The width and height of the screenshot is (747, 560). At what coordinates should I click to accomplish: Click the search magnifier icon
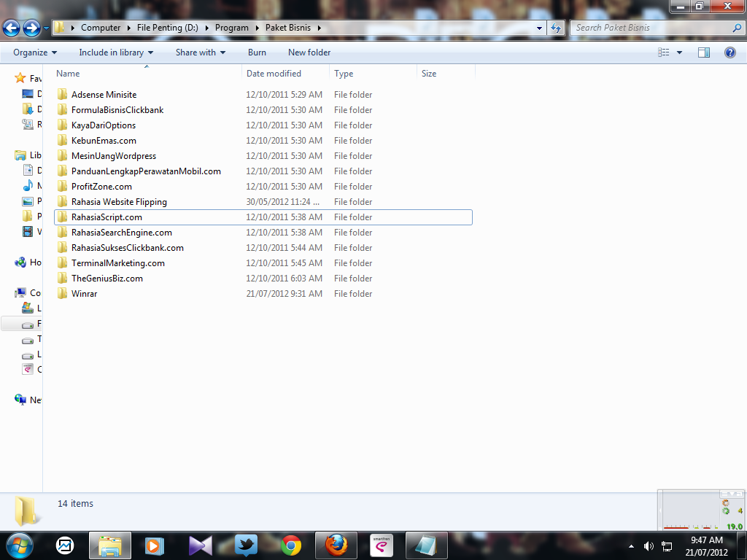[x=737, y=28]
